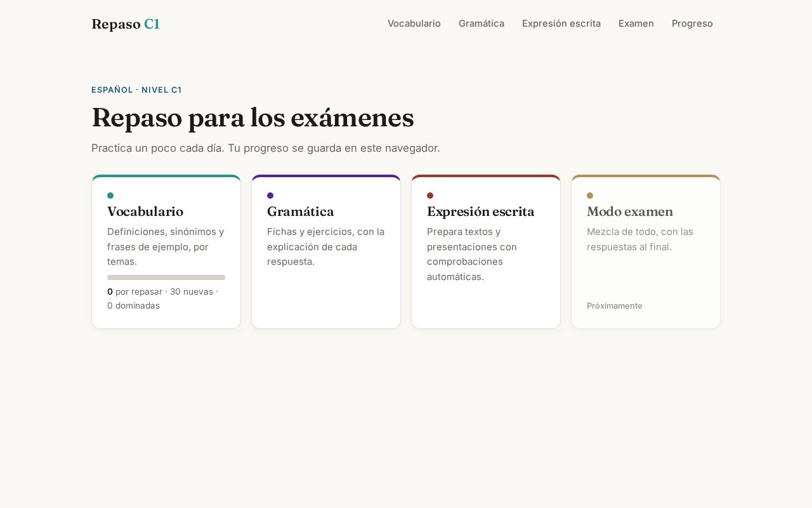Open the Vocabulario card title
The height and width of the screenshot is (508, 812).
(x=145, y=211)
